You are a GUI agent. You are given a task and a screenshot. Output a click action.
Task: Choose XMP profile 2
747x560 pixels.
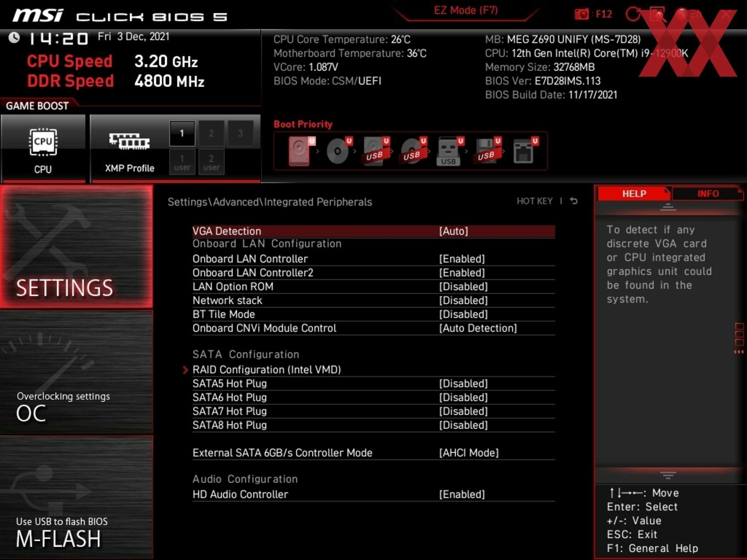tap(211, 133)
